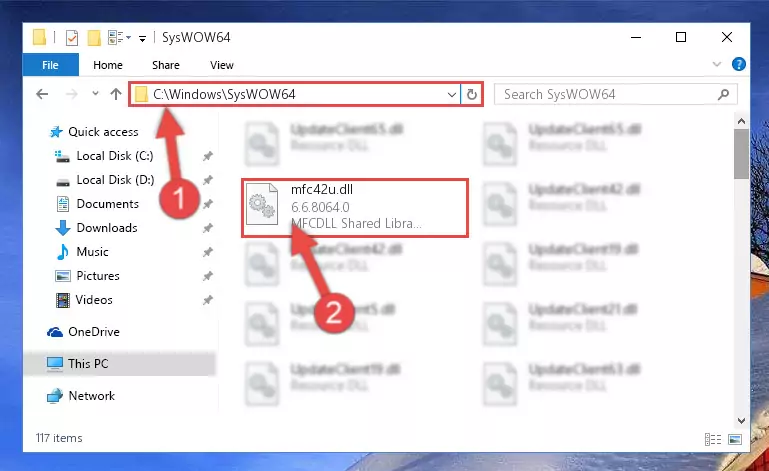The height and width of the screenshot is (471, 769).
Task: Click the pin icon beside Pictures
Action: click(208, 276)
